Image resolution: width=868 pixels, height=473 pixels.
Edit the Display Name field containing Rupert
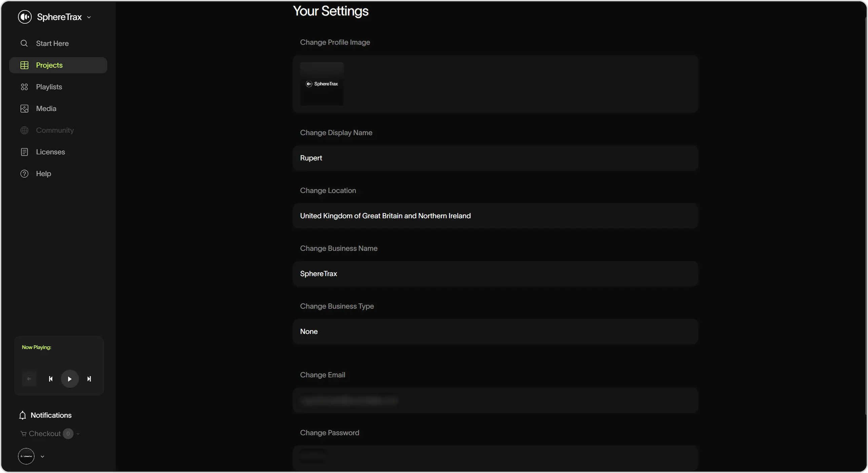point(495,158)
